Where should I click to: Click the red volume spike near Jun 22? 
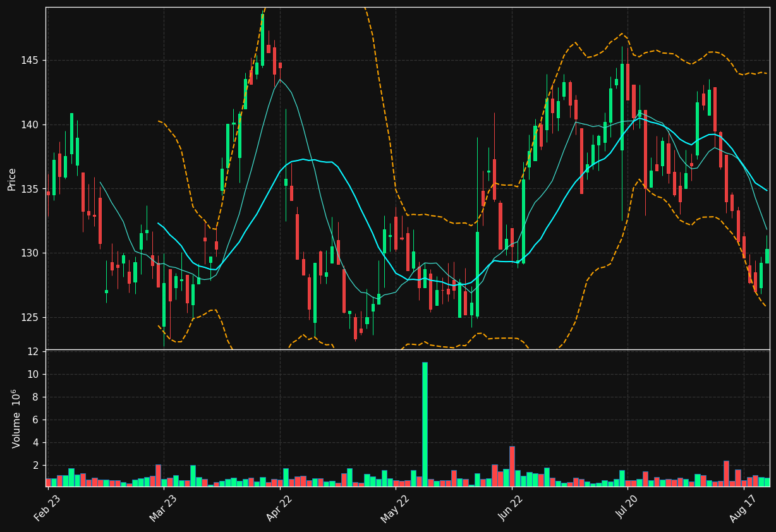click(x=512, y=466)
